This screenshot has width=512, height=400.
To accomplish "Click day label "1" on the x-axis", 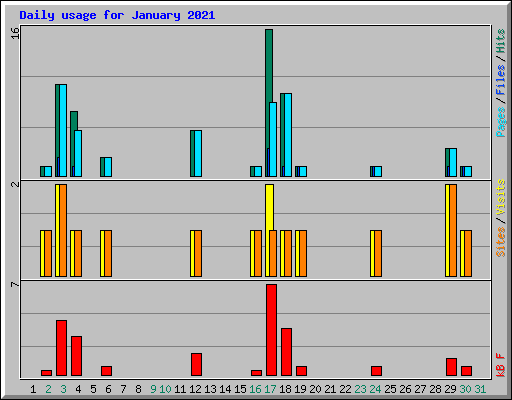I will pyautogui.click(x=33, y=389).
